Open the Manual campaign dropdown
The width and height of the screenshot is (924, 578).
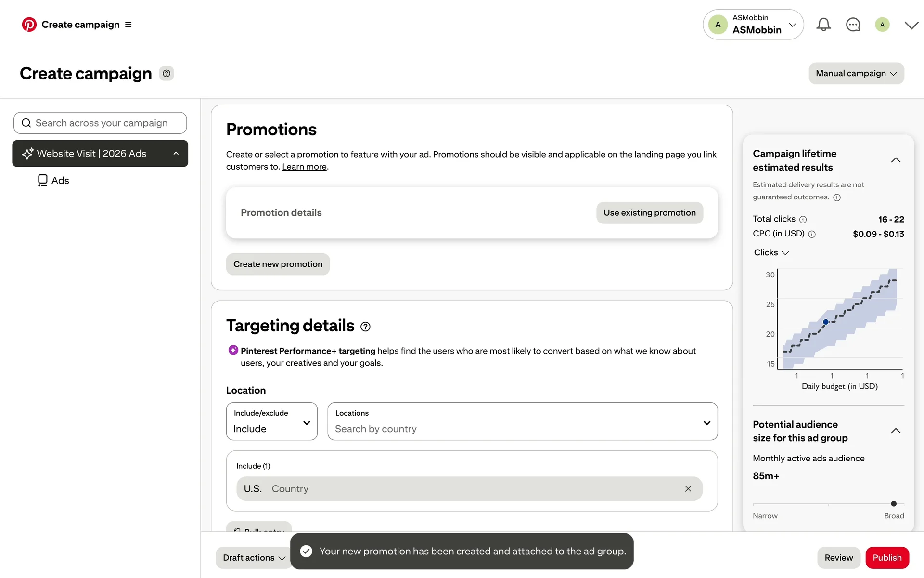tap(856, 74)
